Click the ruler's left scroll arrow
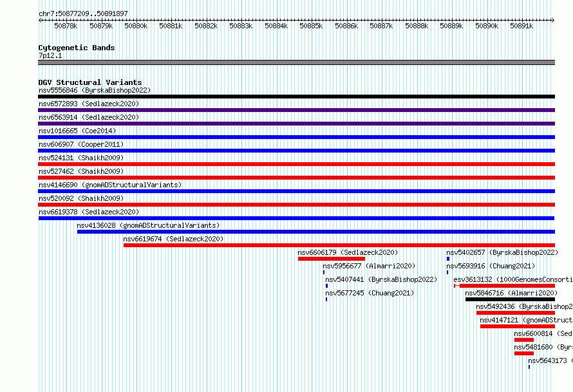573x392 pixels. 40,21
